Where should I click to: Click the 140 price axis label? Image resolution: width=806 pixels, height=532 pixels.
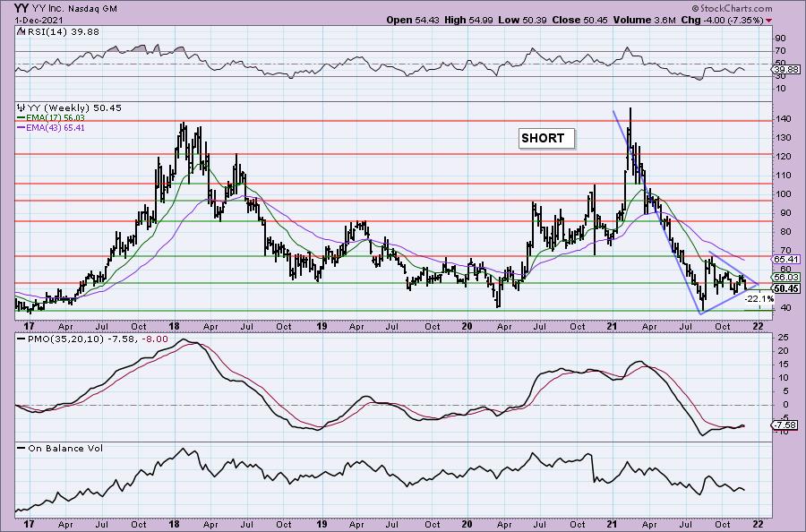click(783, 119)
